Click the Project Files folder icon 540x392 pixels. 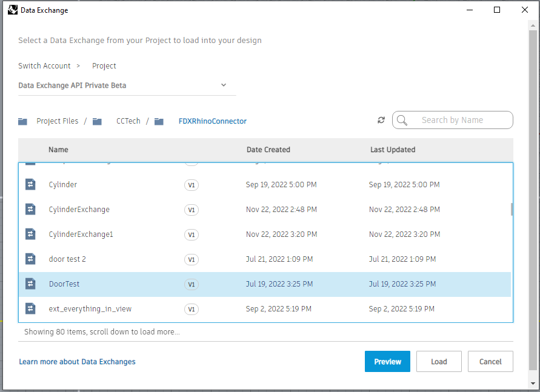pos(23,121)
